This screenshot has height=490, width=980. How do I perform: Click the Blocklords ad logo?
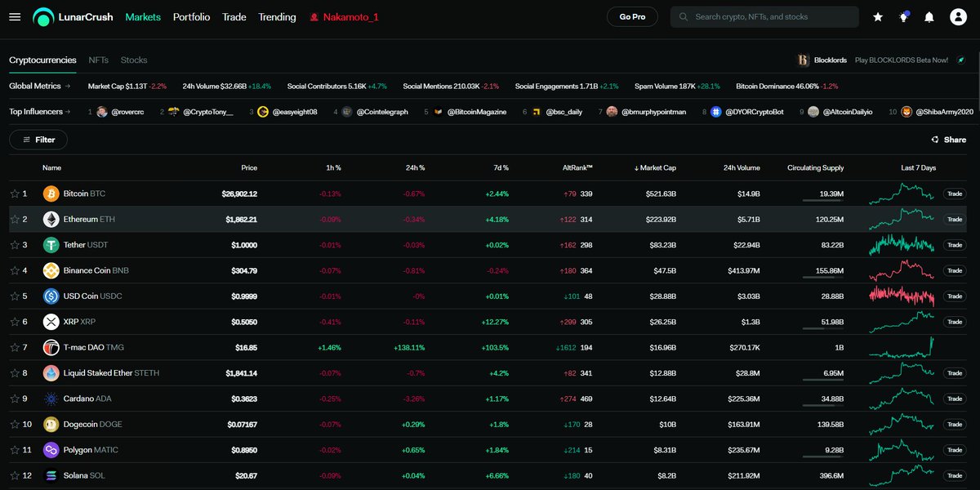804,60
